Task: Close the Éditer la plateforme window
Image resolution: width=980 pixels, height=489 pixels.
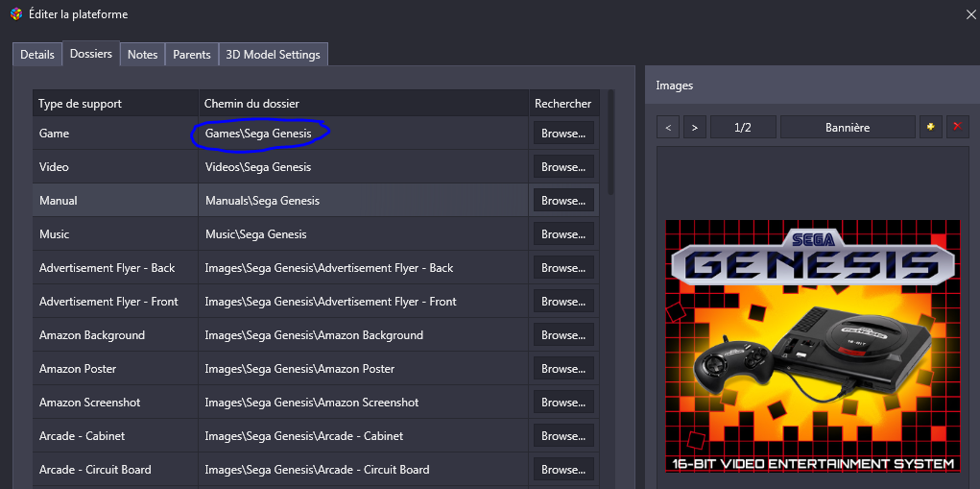Action: click(970, 14)
